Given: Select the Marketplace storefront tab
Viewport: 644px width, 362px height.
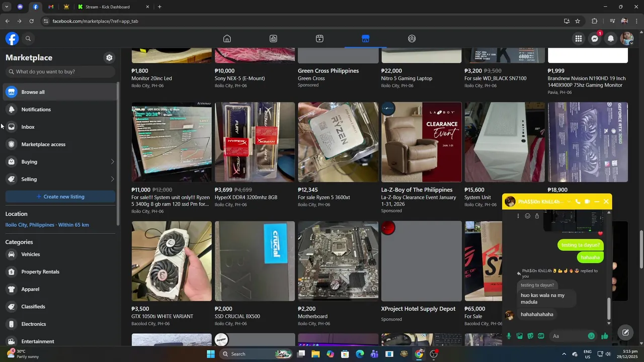Looking at the screenshot, I should pyautogui.click(x=366, y=39).
